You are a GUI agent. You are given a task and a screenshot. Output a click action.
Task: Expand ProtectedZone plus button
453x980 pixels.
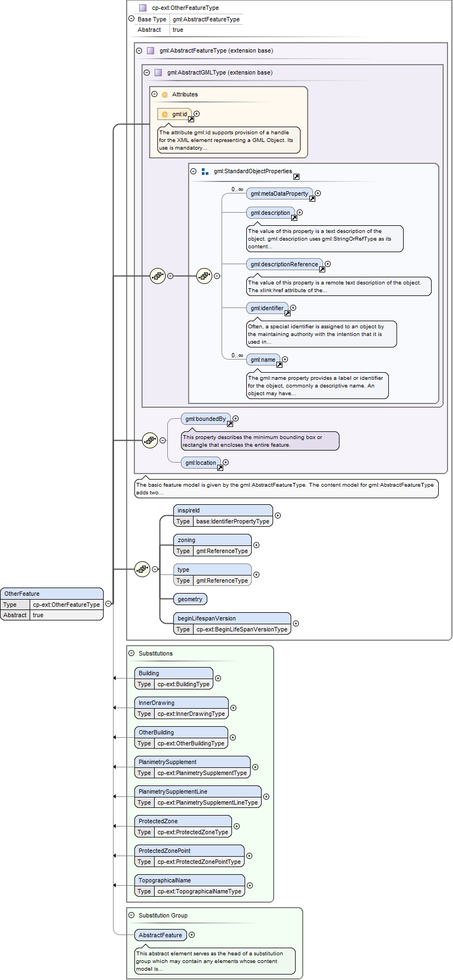237,827
